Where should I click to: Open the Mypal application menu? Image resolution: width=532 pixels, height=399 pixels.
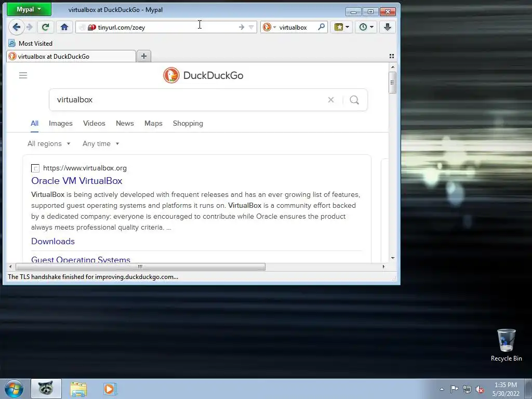(29, 9)
